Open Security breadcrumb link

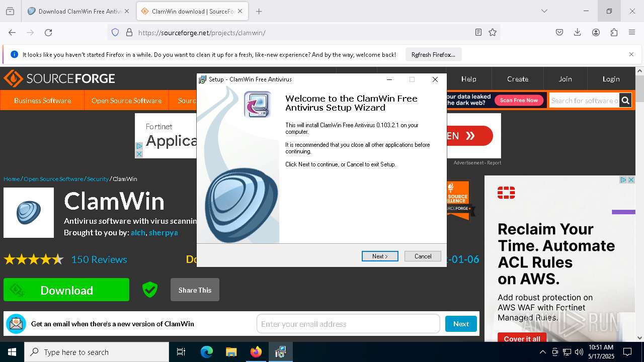coord(98,179)
